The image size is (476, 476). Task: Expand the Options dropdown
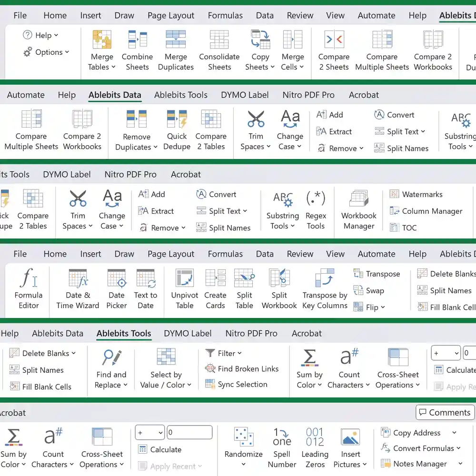point(48,52)
